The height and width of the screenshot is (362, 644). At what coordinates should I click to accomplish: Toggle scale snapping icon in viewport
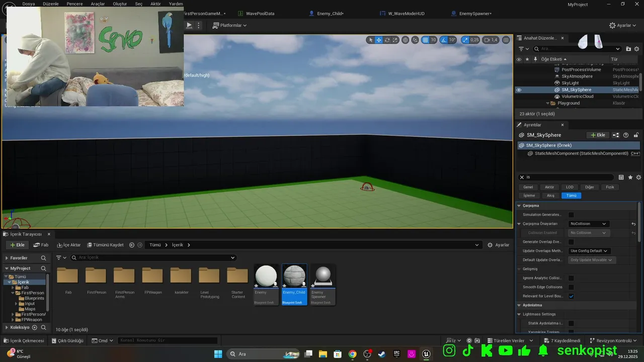[x=465, y=40]
